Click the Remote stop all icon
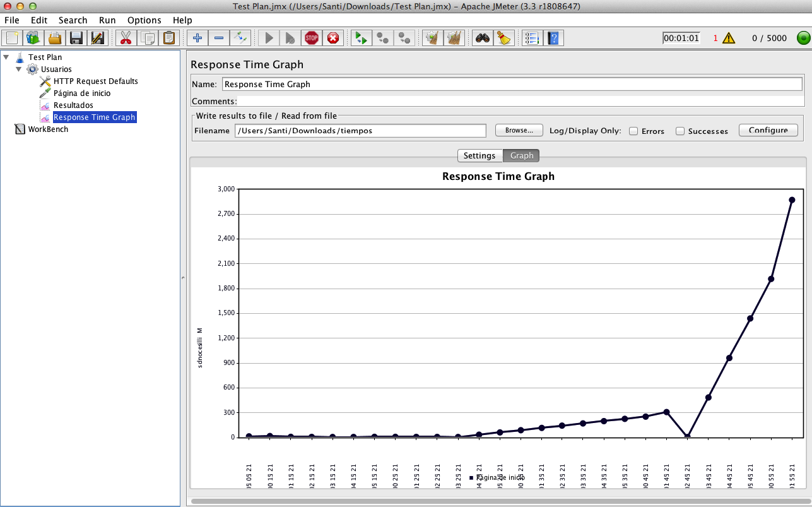 [382, 38]
